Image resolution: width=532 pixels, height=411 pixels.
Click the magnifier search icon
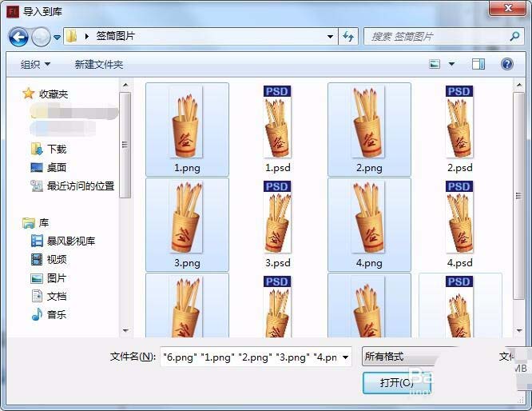[514, 36]
